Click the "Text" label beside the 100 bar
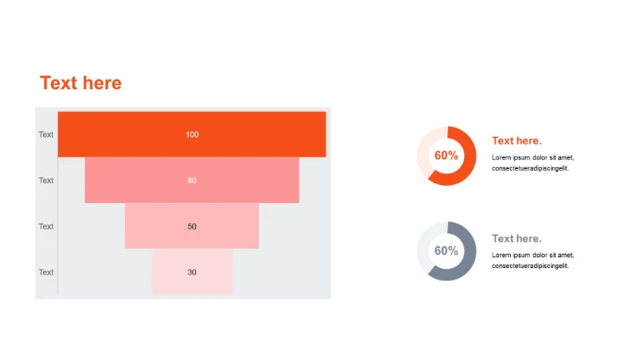This screenshot has height=362, width=644. coord(46,135)
